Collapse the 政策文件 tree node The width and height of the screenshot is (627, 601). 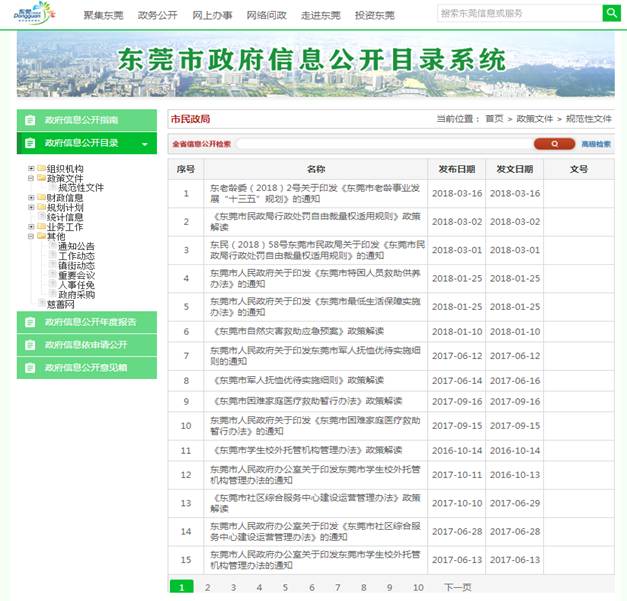[x=31, y=178]
